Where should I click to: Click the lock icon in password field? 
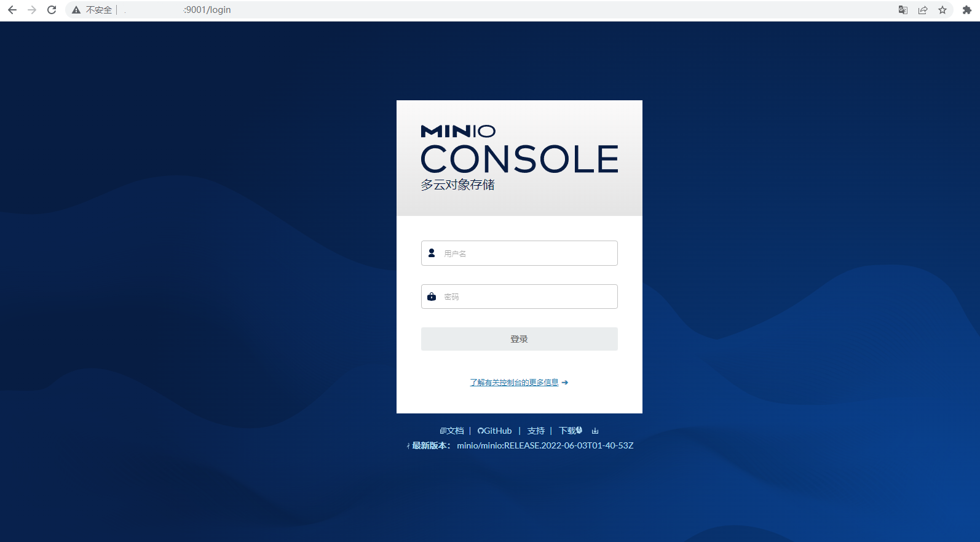tap(432, 297)
